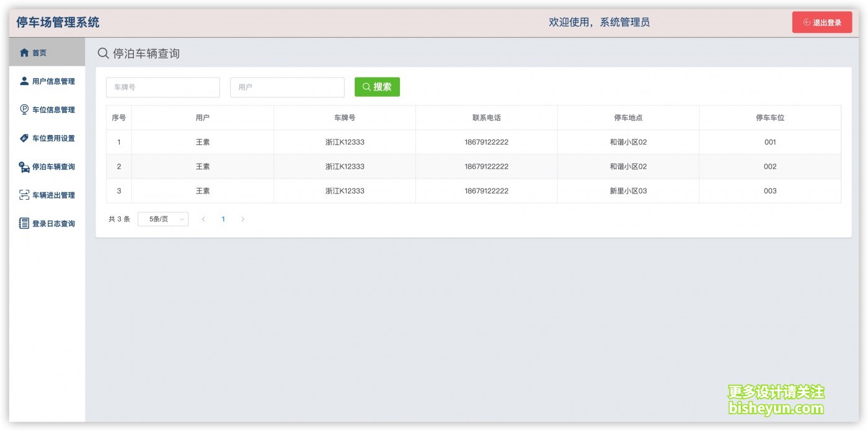Viewport: 868px width, 431px height.
Task: Click the red 退出登录 button
Action: coord(821,22)
